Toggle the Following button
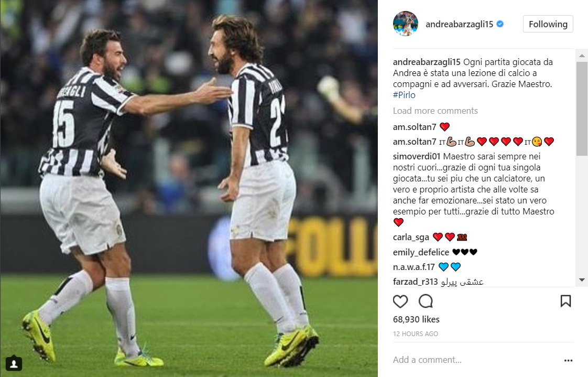The image size is (588, 377). [x=548, y=24]
